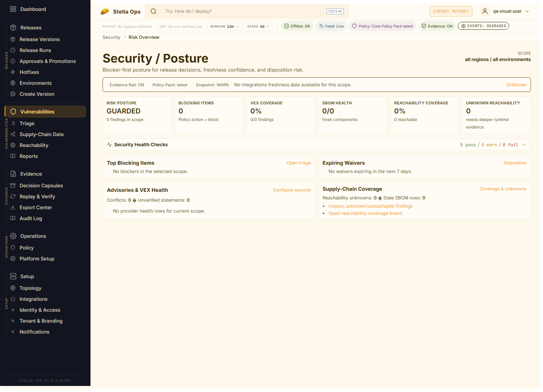Toggle the Feed: Live status chip
The image size is (543, 392).
pos(331,26)
